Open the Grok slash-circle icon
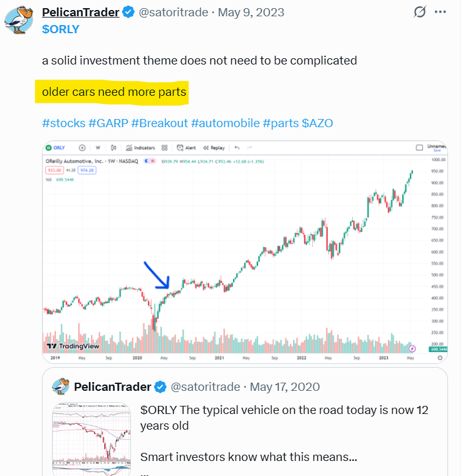The width and height of the screenshot is (475, 476). coord(421,13)
